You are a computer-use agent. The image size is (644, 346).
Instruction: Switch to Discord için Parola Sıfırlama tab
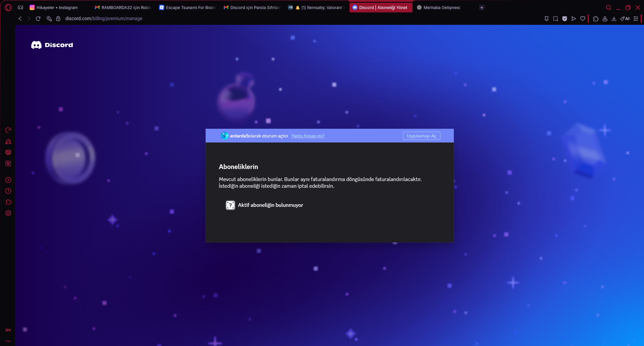point(252,7)
